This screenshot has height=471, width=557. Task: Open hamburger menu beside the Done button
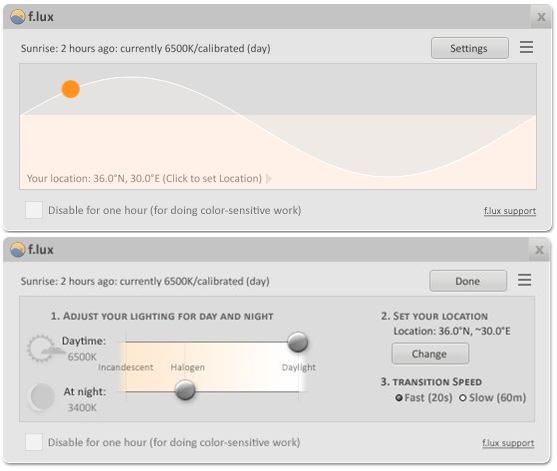tap(524, 280)
